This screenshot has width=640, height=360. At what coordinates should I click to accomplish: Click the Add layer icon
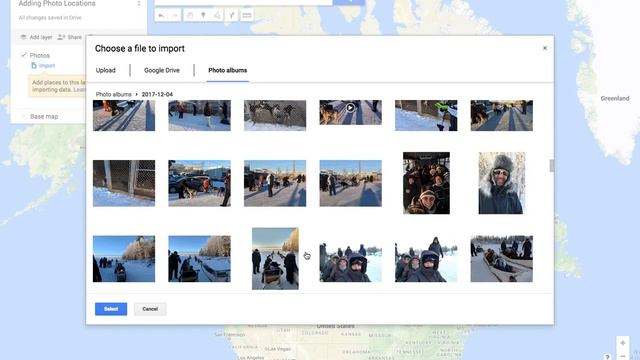coord(23,37)
